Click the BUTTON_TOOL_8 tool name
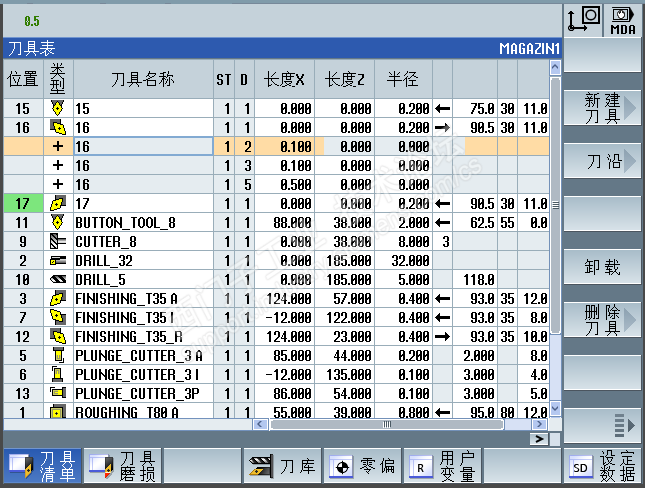 [125, 223]
